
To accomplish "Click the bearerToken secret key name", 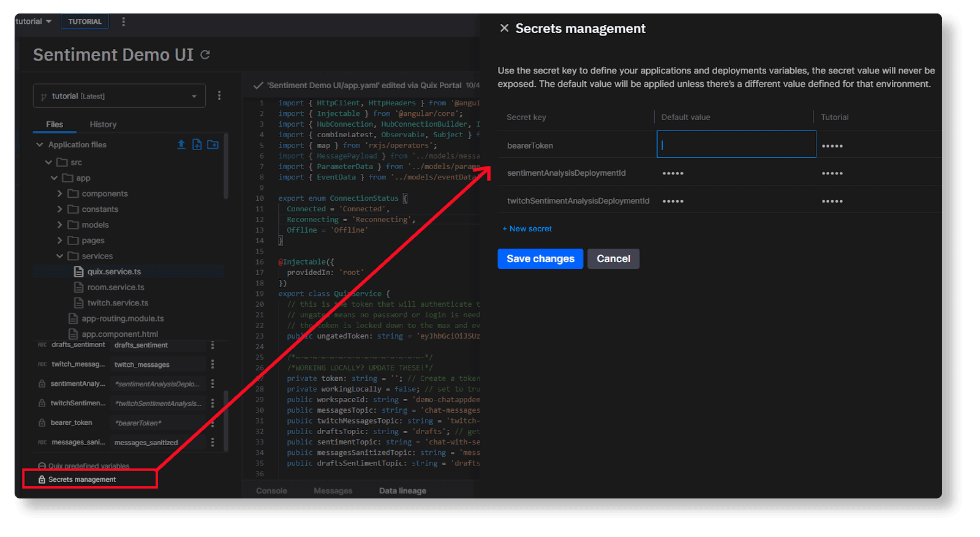I will pyautogui.click(x=530, y=146).
